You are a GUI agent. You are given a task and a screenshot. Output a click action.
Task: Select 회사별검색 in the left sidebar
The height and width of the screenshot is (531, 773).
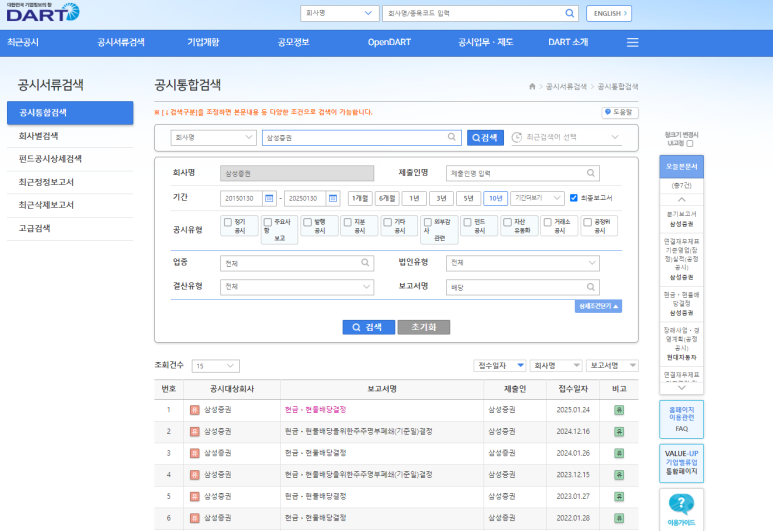(x=38, y=136)
